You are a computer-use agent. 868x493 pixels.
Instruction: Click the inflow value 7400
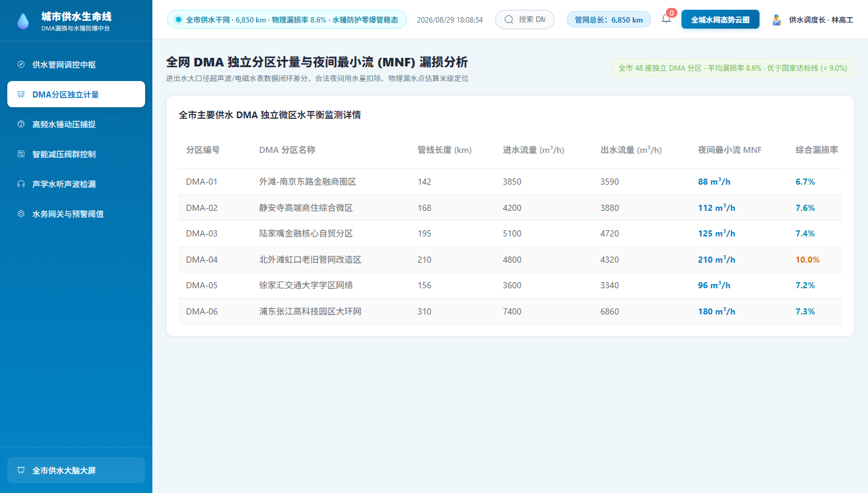point(512,311)
